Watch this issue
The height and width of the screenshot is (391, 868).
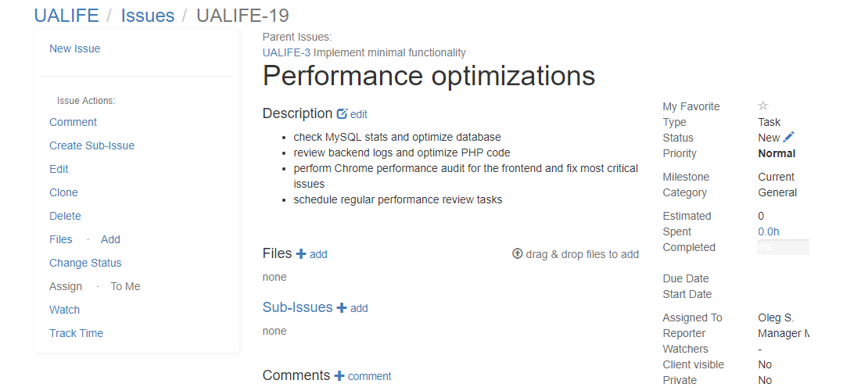coord(65,310)
